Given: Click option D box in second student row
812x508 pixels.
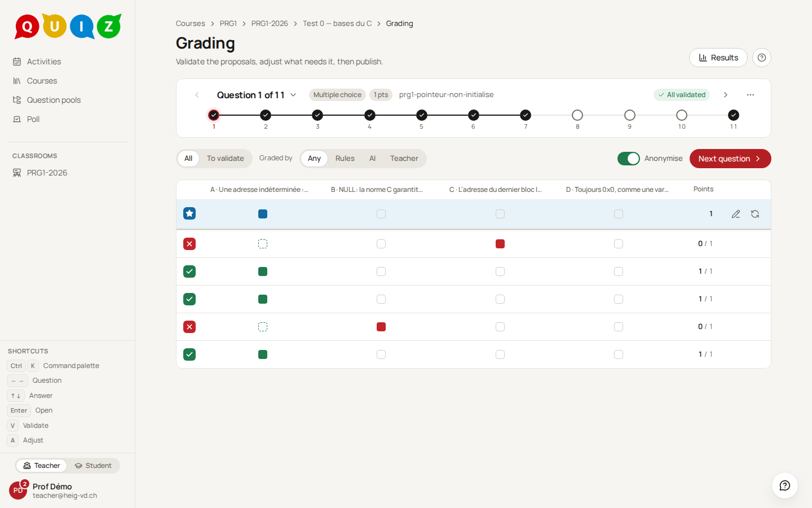Looking at the screenshot, I should [x=619, y=271].
